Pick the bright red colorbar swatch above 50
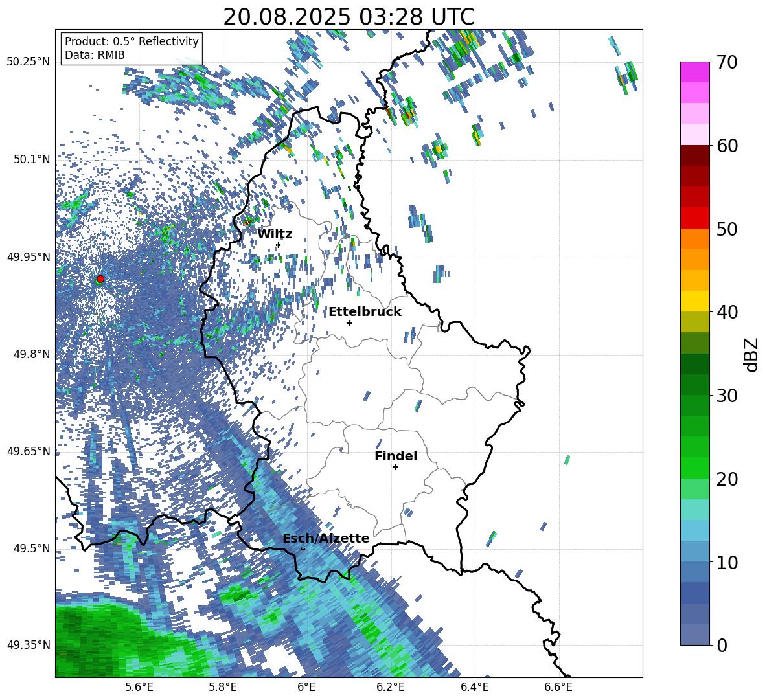 pos(695,218)
